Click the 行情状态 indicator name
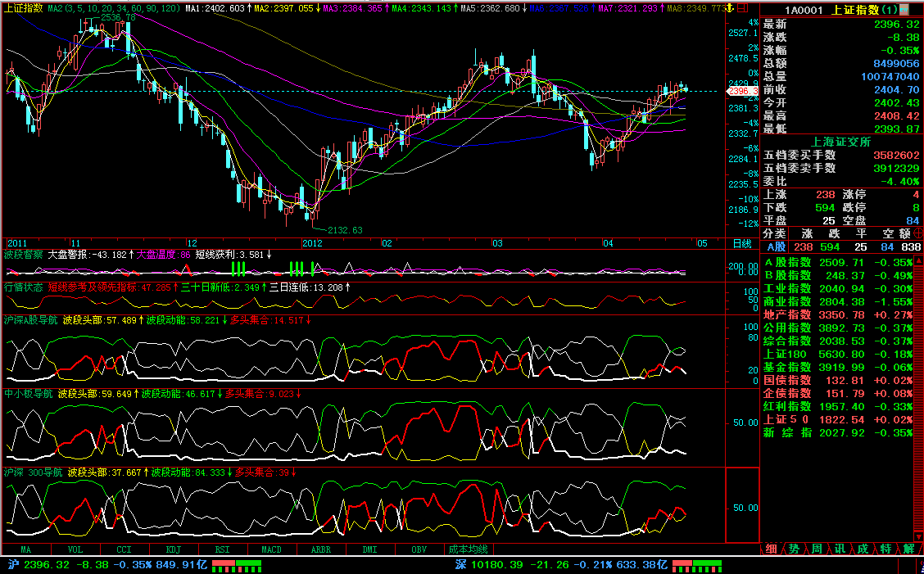 [24, 287]
